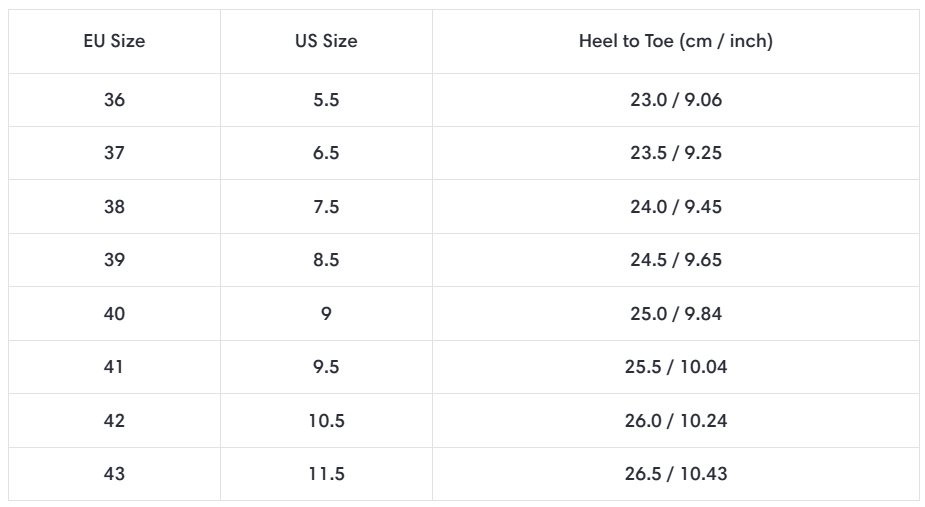
Task: Select the EU size 37 cell
Action: (114, 153)
